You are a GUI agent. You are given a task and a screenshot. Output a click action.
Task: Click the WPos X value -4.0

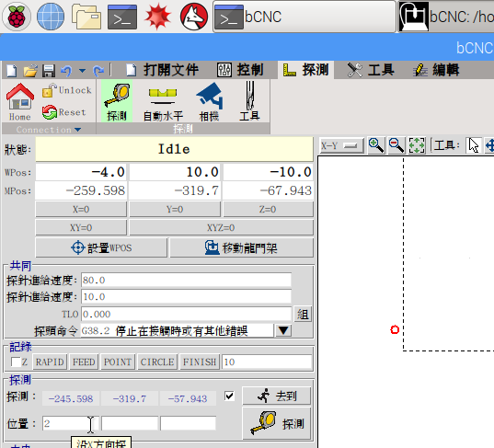tap(81, 172)
